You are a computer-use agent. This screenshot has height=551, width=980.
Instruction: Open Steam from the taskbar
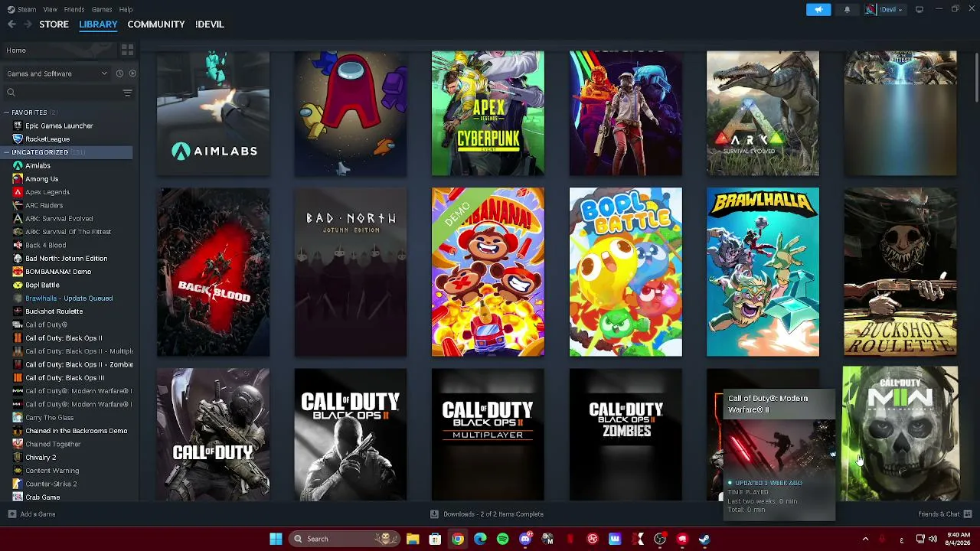coord(704,539)
